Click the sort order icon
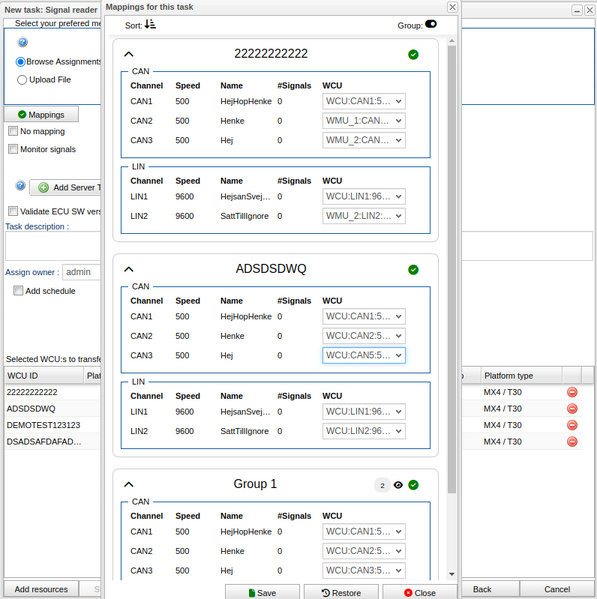The image size is (597, 599). point(150,25)
